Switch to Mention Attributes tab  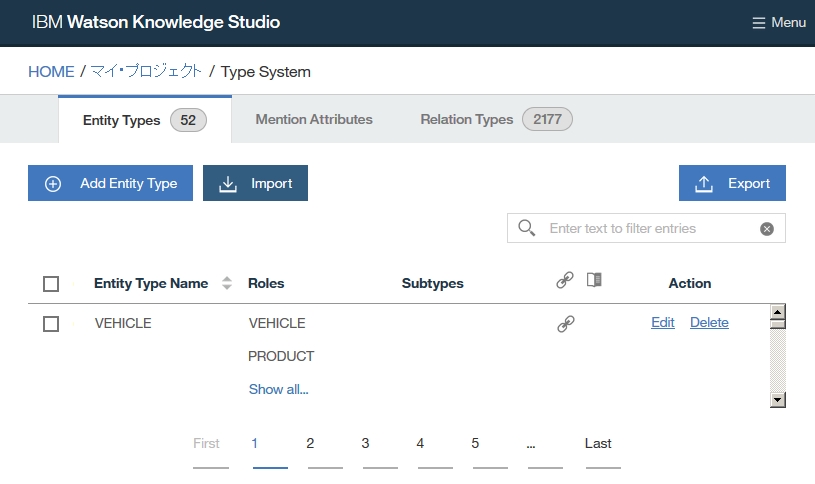[314, 119]
